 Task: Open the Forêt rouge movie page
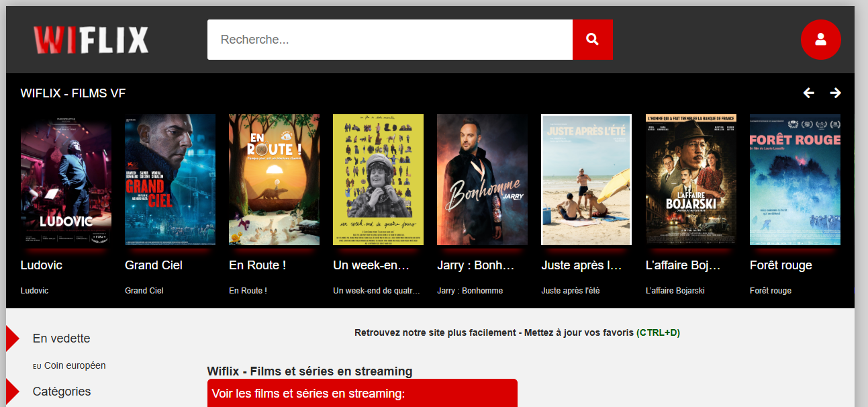[x=794, y=179]
